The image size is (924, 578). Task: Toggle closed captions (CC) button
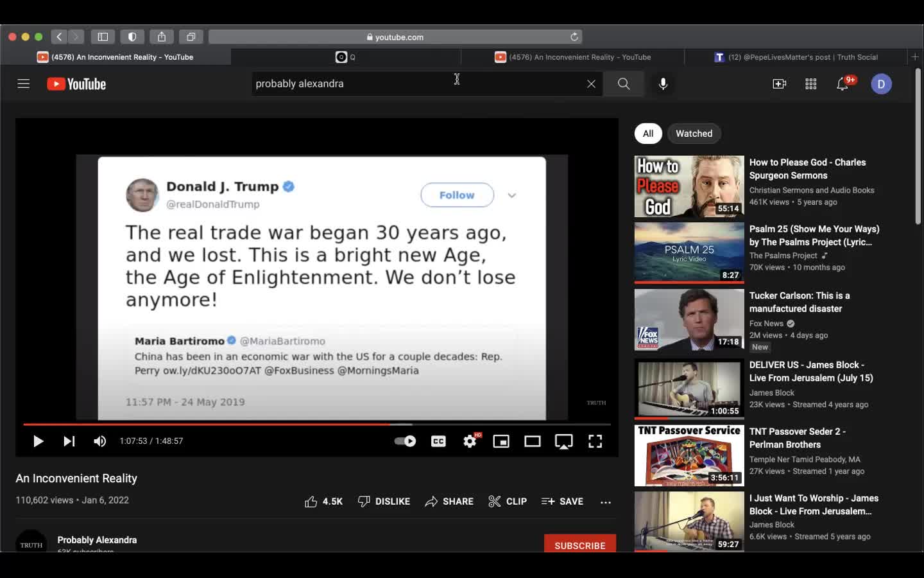[438, 441]
